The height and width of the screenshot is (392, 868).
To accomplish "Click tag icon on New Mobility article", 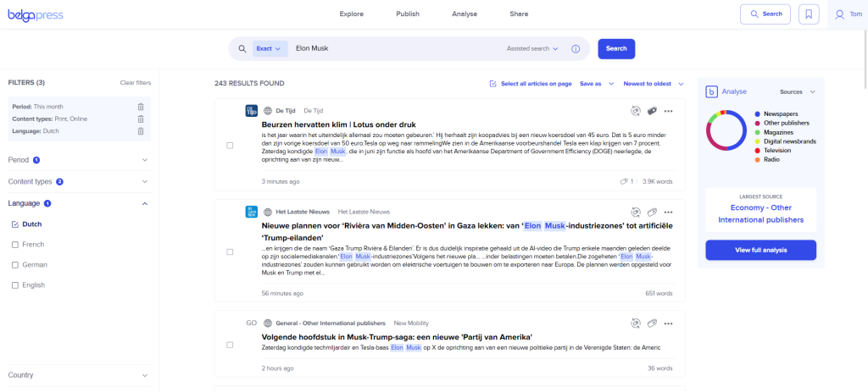I will coord(652,323).
